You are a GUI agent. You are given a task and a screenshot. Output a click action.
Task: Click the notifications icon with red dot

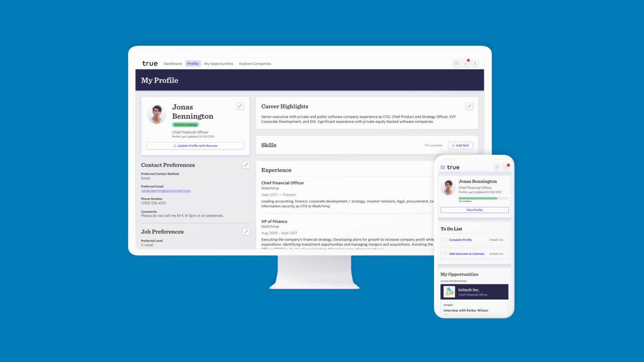pyautogui.click(x=466, y=63)
